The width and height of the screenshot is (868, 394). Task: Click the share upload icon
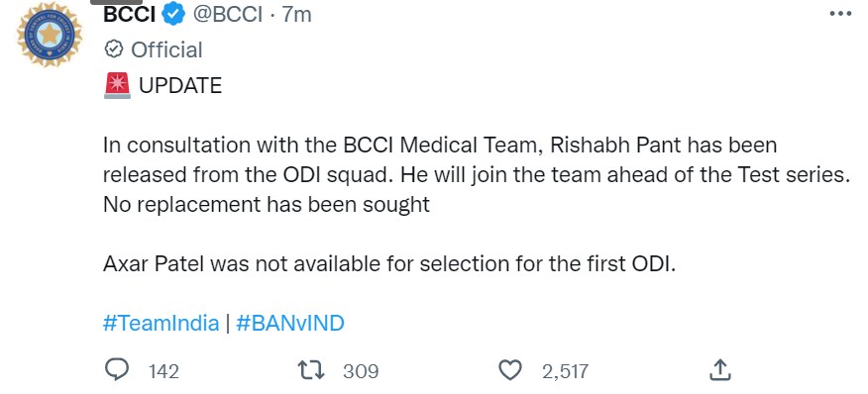[720, 369]
